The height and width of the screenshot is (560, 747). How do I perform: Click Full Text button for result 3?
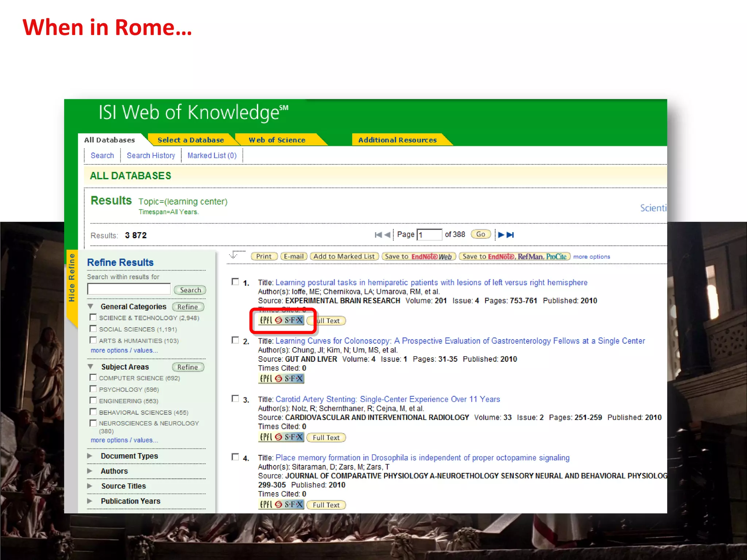[x=326, y=437]
